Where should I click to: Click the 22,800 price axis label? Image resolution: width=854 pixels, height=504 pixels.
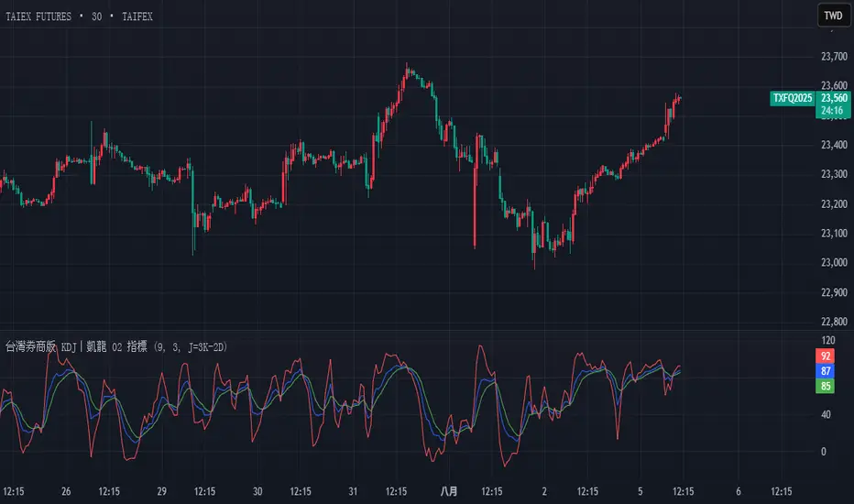[x=835, y=321]
